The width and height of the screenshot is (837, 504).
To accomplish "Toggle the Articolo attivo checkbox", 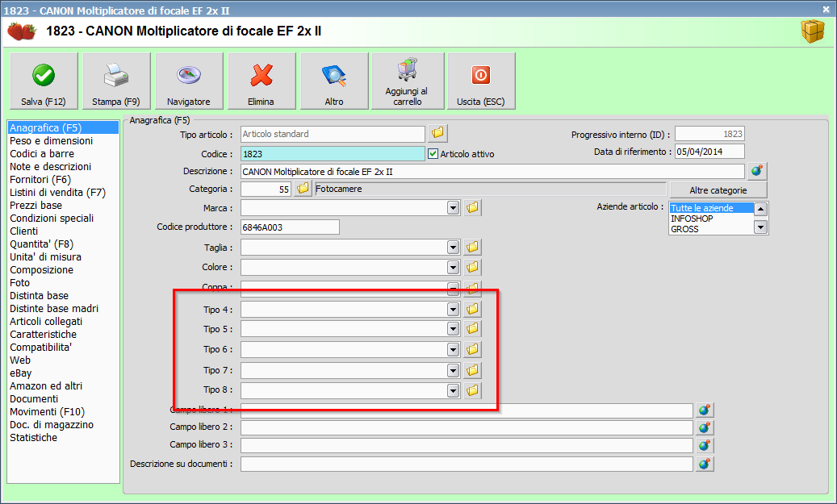I will coord(433,153).
